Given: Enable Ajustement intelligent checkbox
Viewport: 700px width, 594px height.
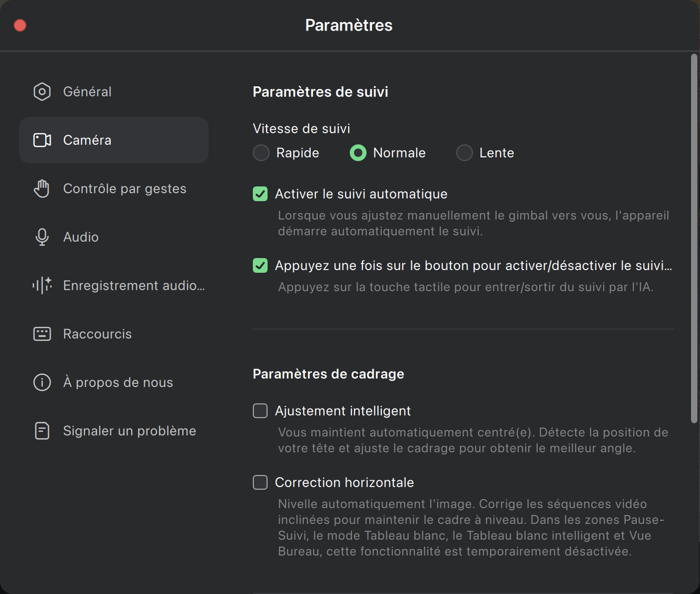Looking at the screenshot, I should pos(260,411).
